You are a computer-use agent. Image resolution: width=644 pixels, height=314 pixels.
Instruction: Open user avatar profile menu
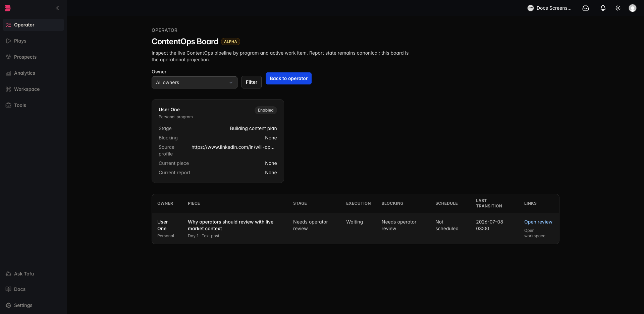click(633, 8)
